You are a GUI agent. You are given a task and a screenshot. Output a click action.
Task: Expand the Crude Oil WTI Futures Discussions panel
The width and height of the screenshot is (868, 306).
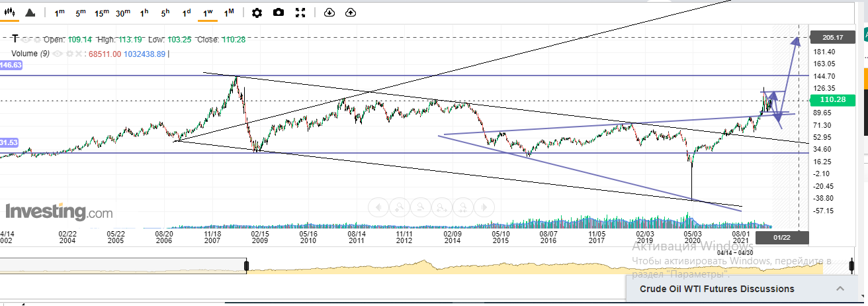click(840, 289)
